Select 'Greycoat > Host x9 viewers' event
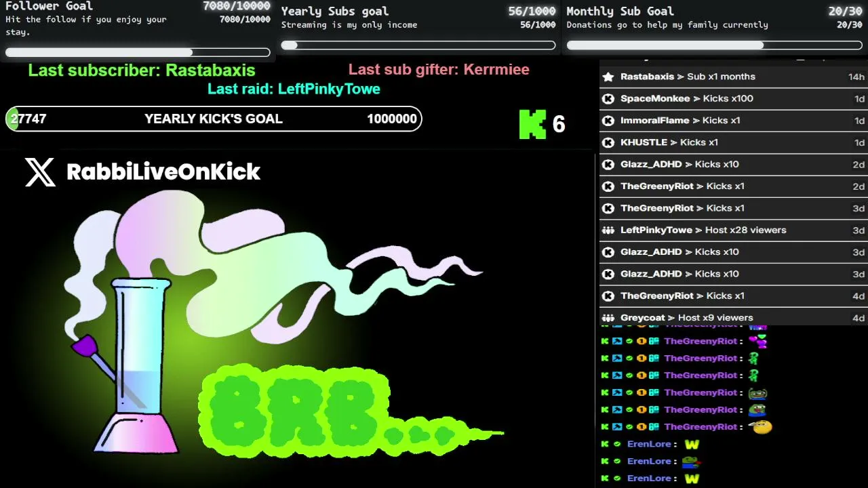Image resolution: width=868 pixels, height=488 pixels. [x=734, y=318]
